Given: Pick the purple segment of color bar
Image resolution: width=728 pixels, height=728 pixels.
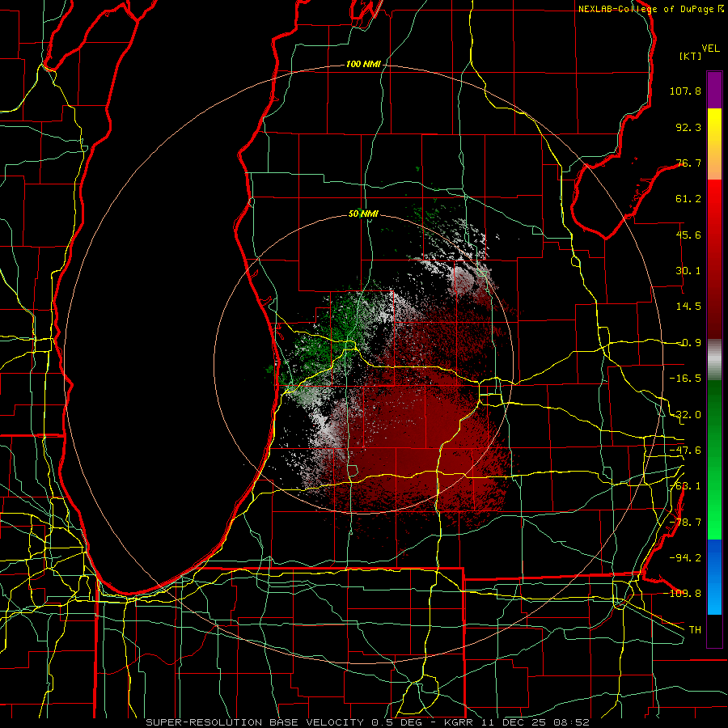Looking at the screenshot, I should pos(714,90).
